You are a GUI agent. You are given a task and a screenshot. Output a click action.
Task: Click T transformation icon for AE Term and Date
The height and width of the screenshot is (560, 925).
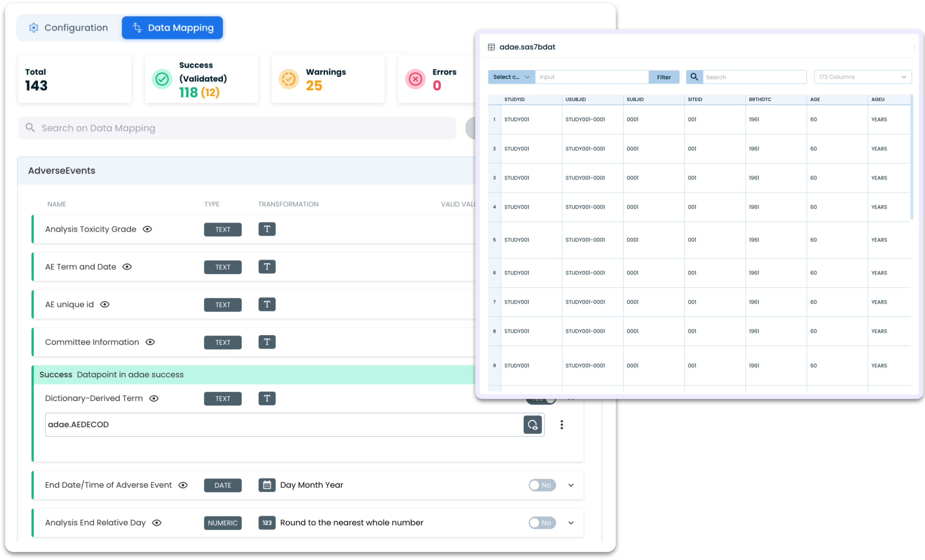click(x=267, y=267)
